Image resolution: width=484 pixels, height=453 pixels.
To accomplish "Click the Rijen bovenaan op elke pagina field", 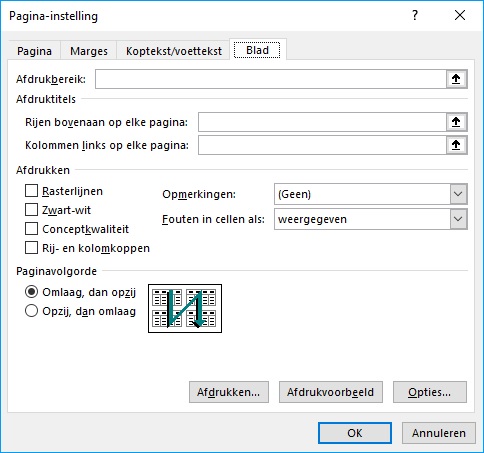I will [x=322, y=122].
